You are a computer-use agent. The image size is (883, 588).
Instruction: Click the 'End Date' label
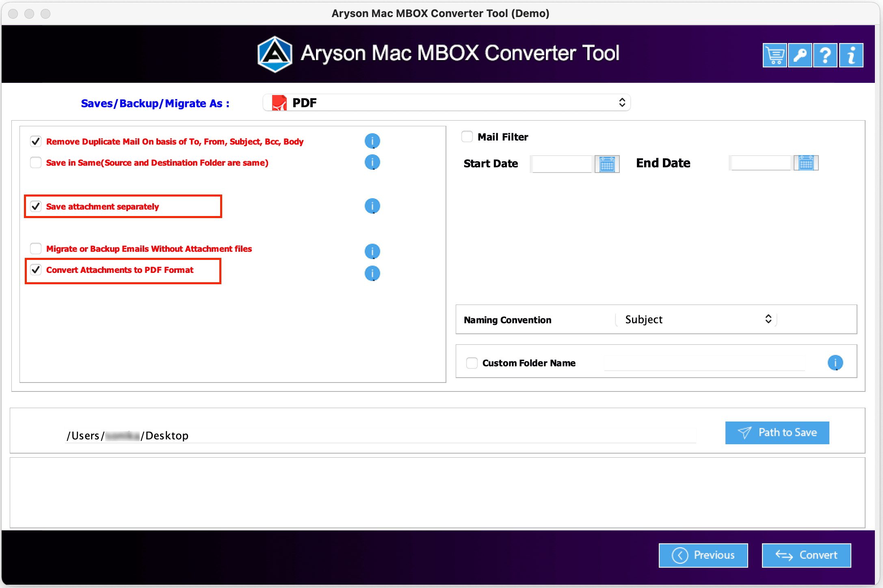(663, 163)
